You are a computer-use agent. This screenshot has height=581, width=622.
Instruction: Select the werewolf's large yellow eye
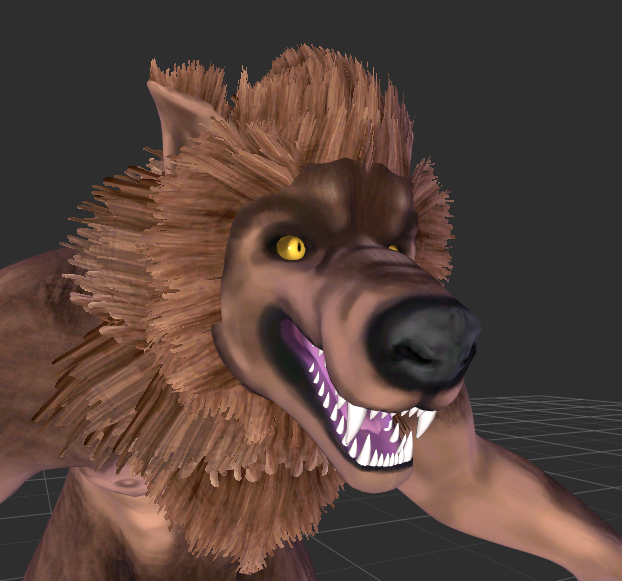(291, 248)
